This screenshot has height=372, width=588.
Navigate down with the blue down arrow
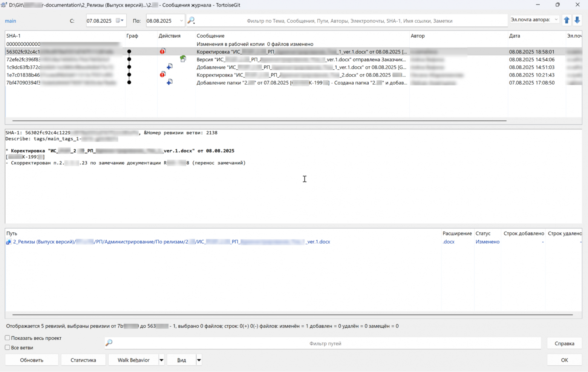coord(577,20)
